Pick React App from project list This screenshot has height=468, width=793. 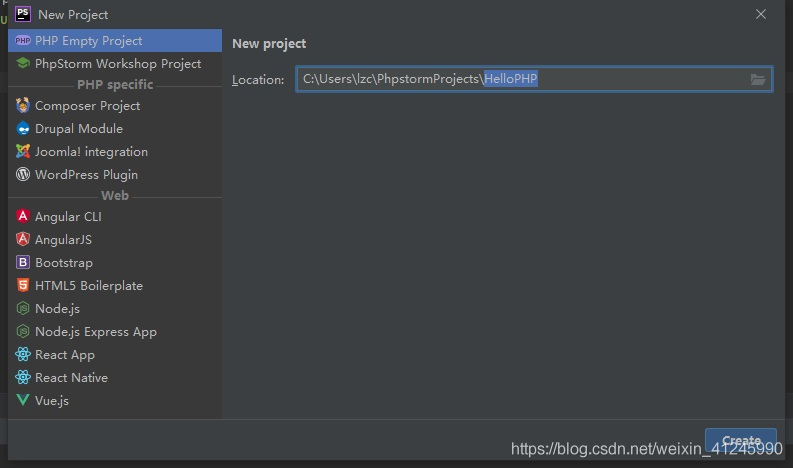click(x=64, y=355)
